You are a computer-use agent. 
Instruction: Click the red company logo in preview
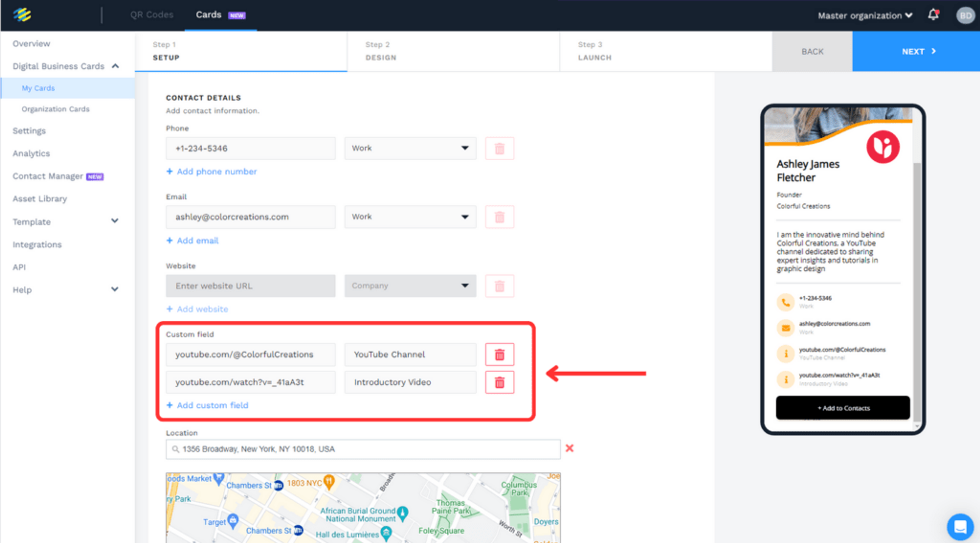(883, 147)
